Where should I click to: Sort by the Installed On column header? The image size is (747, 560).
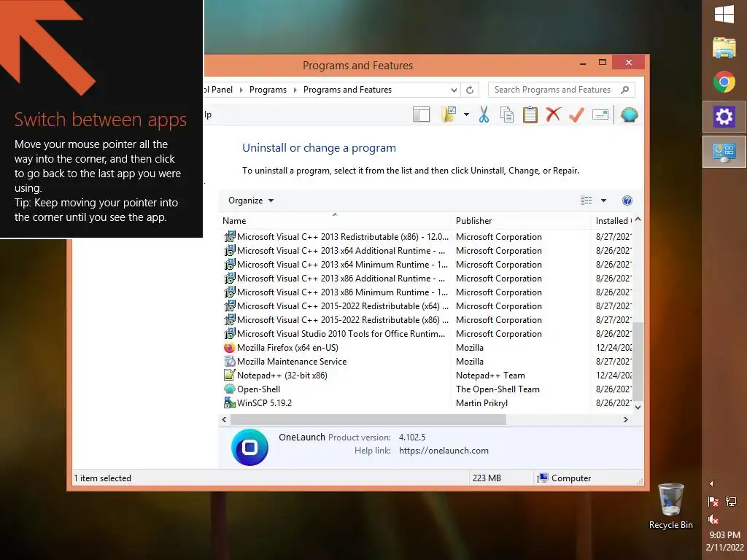click(612, 221)
